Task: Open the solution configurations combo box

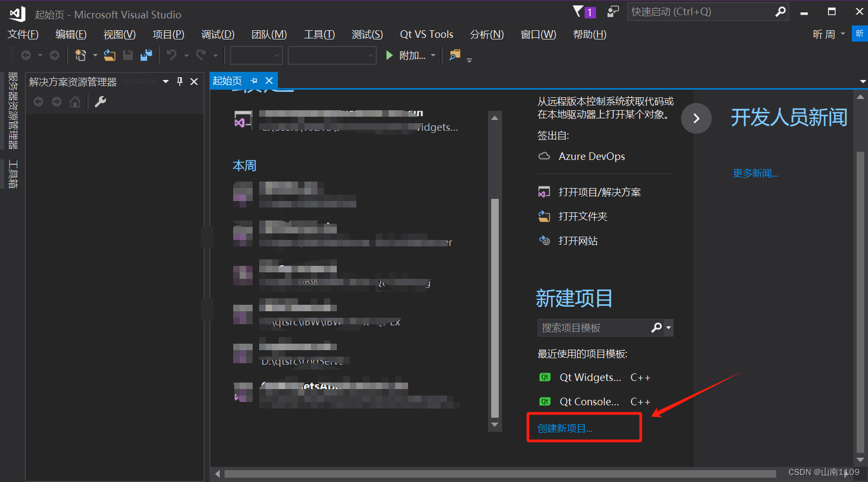Action: (x=256, y=55)
